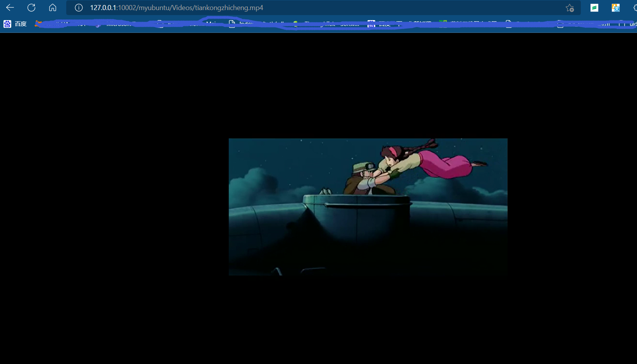Viewport: 637px width, 364px height.
Task: Click the anime video frame to toggle playback
Action: pyautogui.click(x=368, y=207)
